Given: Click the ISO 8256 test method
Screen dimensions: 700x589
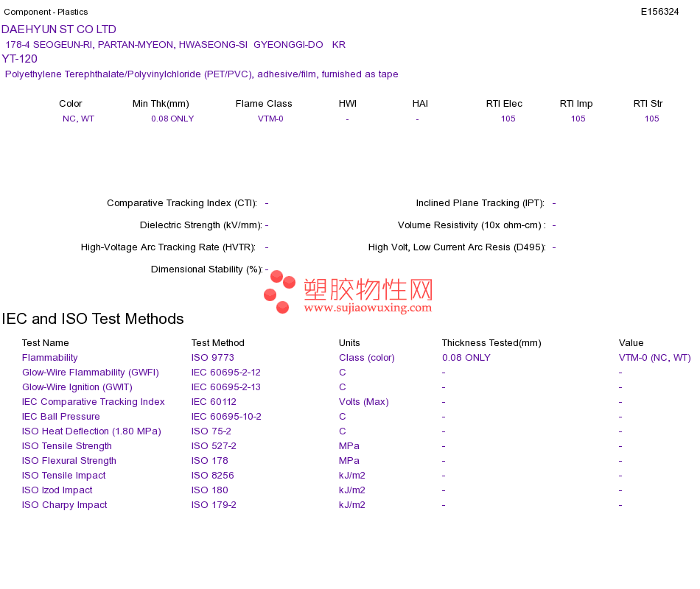Looking at the screenshot, I should (x=212, y=475).
